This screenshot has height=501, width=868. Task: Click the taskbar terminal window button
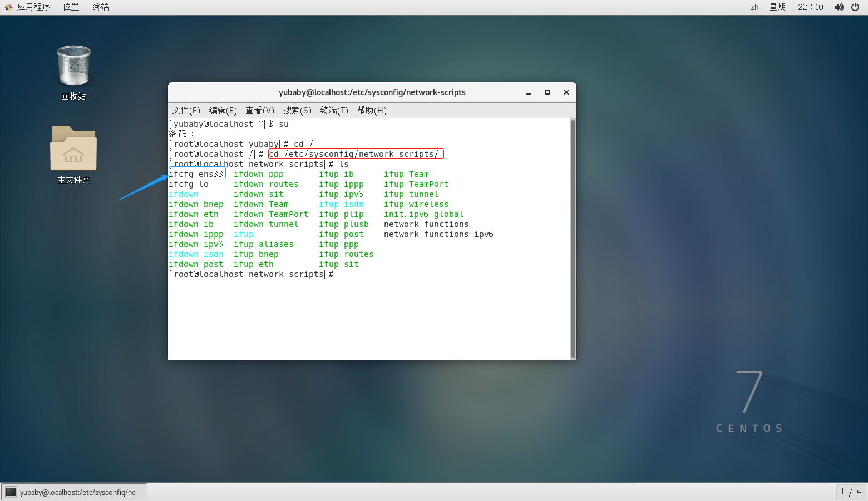tap(74, 492)
